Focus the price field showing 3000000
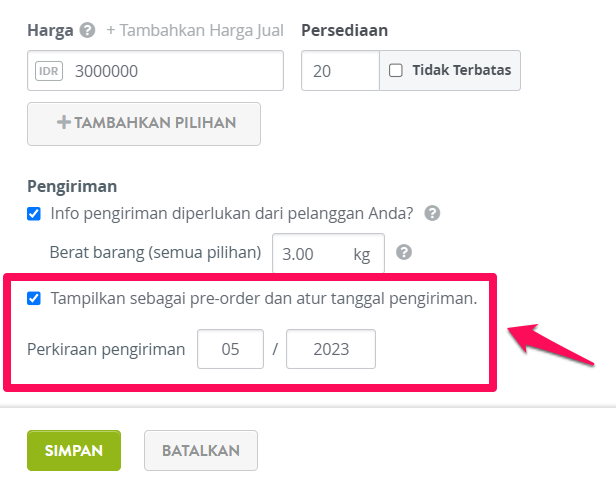The image size is (616, 480). pyautogui.click(x=155, y=71)
